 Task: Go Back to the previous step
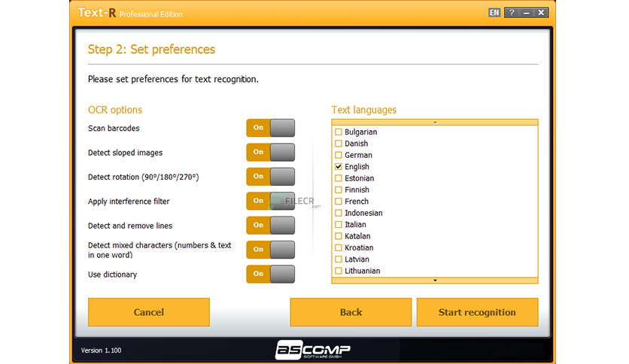coord(351,312)
